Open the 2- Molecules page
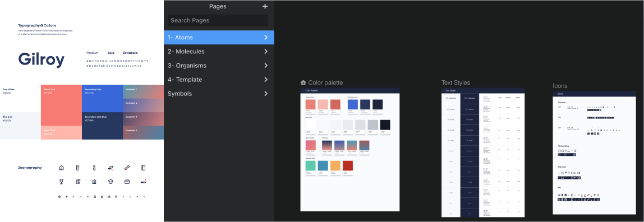The height and width of the screenshot is (222, 644). pyautogui.click(x=219, y=51)
